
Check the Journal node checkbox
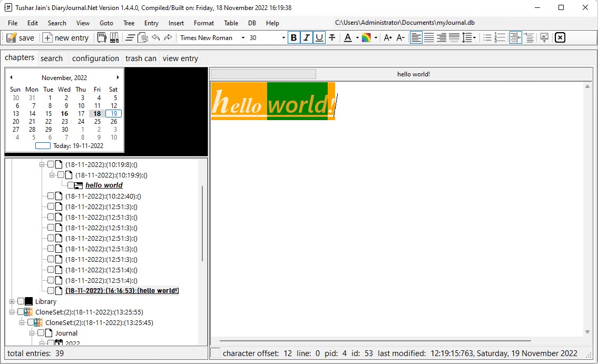pos(41,333)
